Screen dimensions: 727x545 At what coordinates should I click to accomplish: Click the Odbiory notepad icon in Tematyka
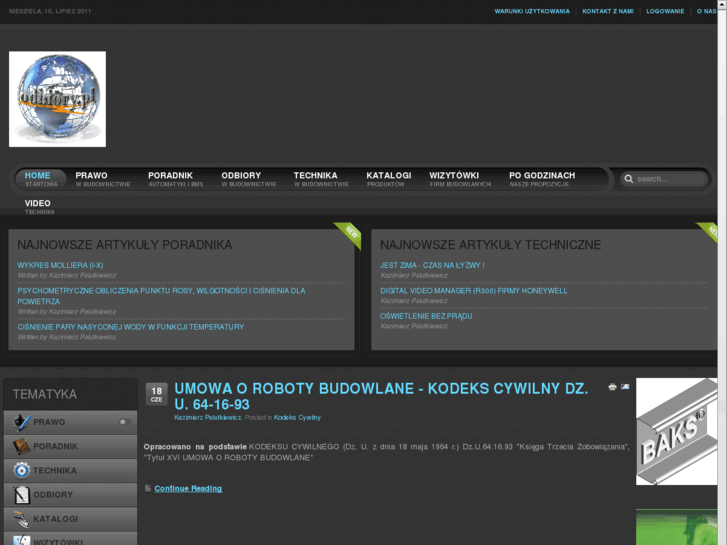pyautogui.click(x=21, y=494)
